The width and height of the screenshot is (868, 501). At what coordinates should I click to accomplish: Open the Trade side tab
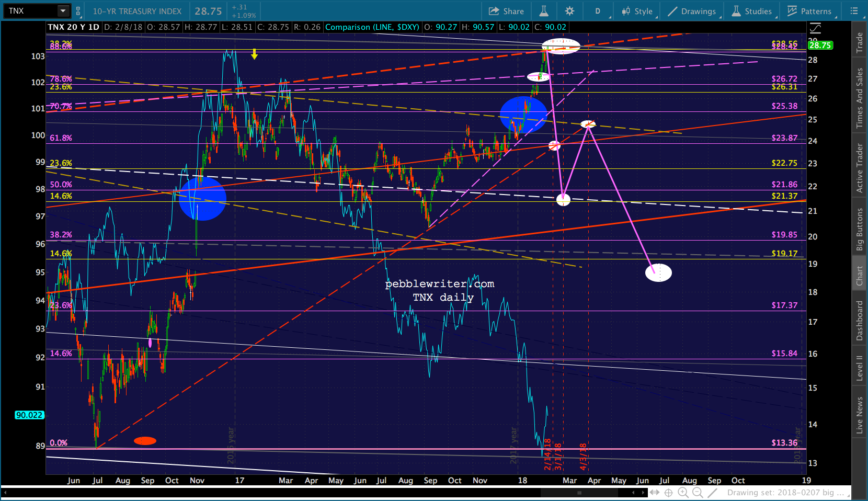click(859, 42)
